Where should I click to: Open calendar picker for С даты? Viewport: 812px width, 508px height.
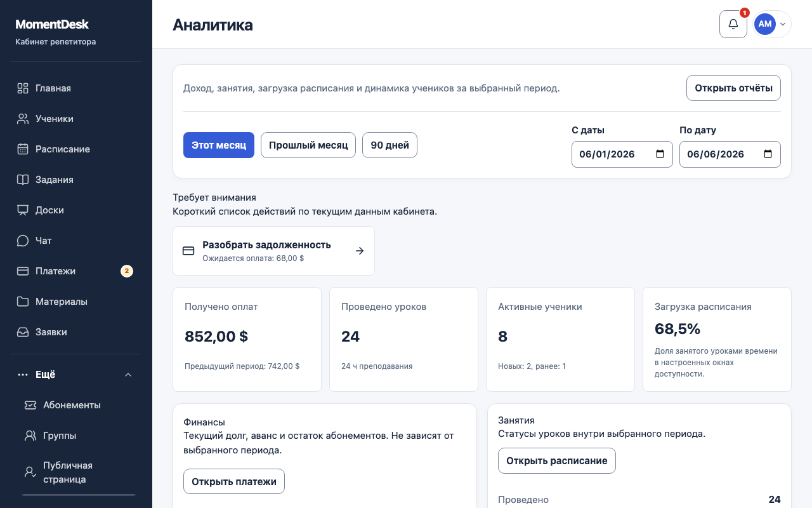click(660, 154)
